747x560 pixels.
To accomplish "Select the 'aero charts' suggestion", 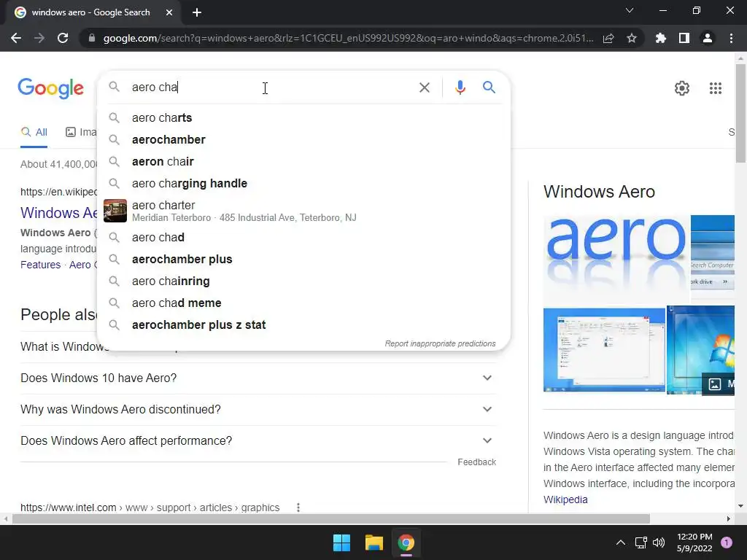I will tap(303, 117).
